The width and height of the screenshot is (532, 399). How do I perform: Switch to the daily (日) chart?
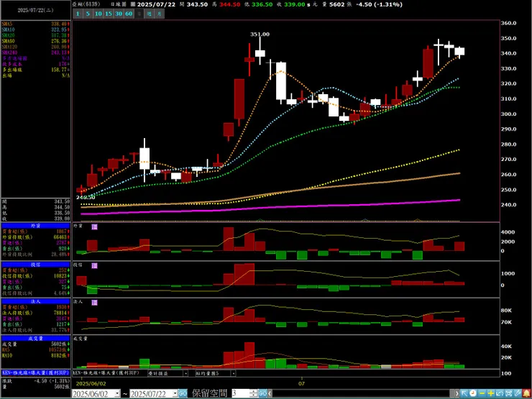click(139, 14)
